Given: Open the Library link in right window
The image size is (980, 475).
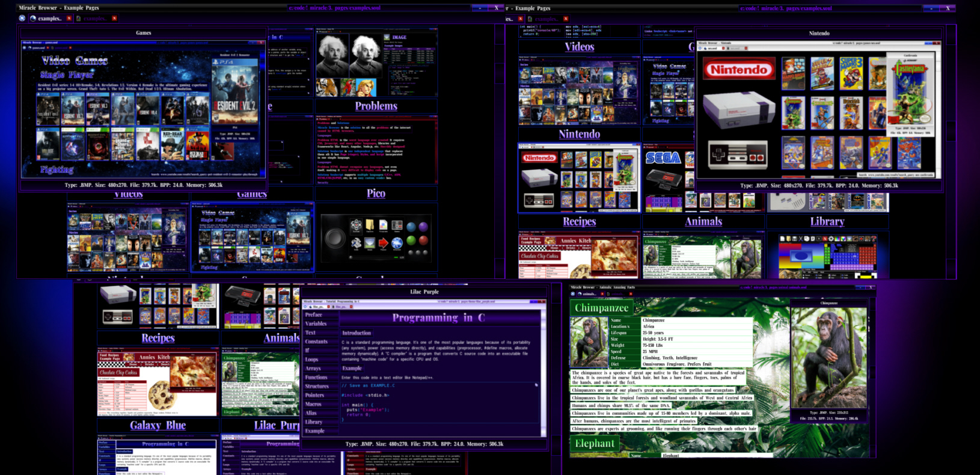Looking at the screenshot, I should coord(827,221).
